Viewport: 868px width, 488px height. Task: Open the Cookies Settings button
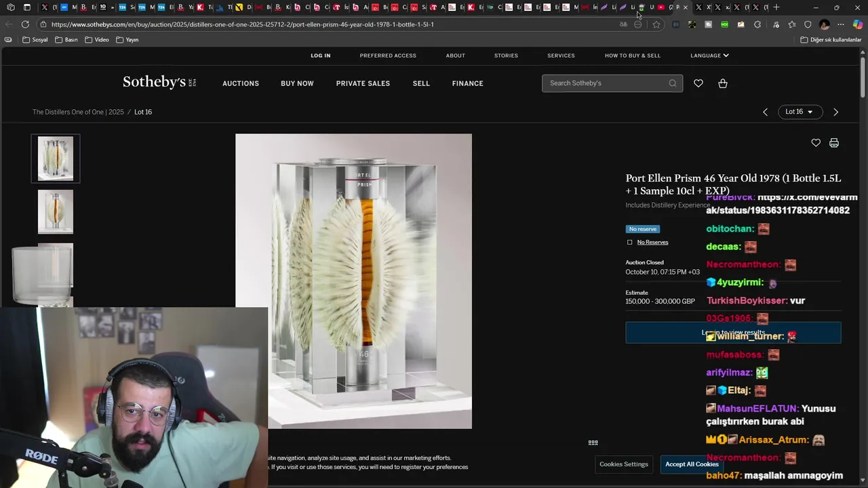[x=624, y=464]
